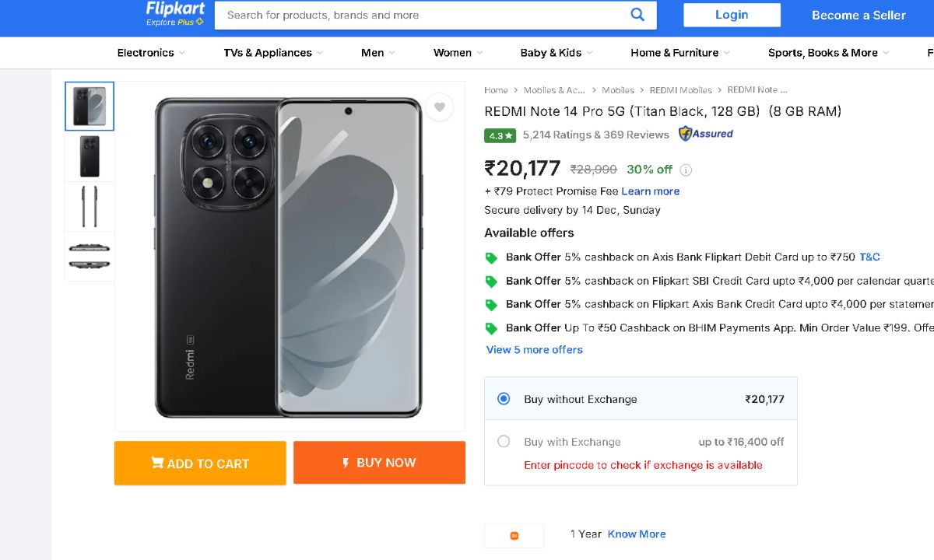Click the Flipkart logo
934x560 pixels.
click(175, 14)
